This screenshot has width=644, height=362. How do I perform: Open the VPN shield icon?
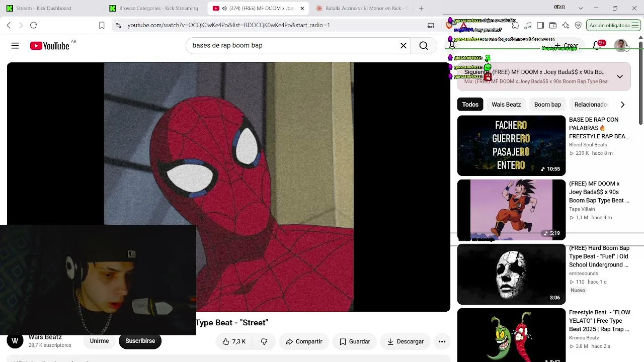pos(578,25)
